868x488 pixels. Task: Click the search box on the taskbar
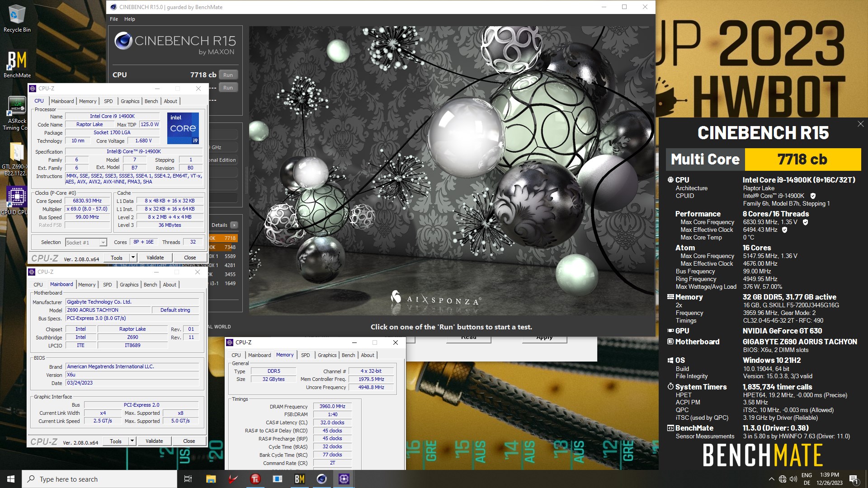click(99, 479)
